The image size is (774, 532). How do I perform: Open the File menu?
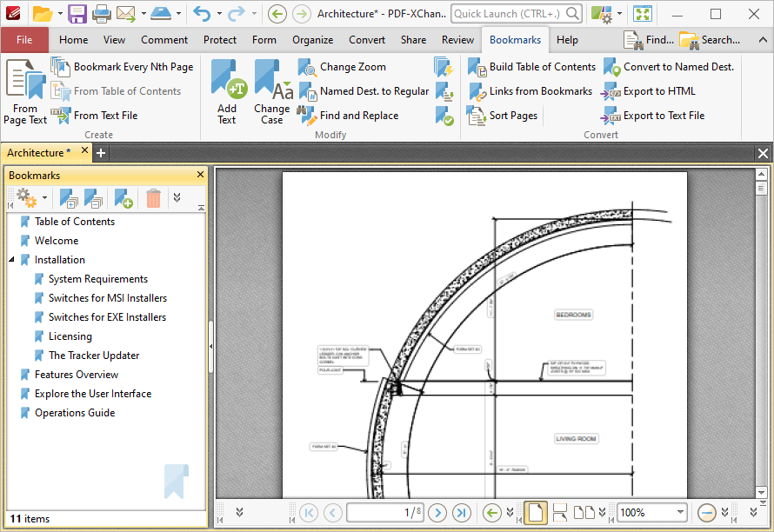pyautogui.click(x=24, y=40)
